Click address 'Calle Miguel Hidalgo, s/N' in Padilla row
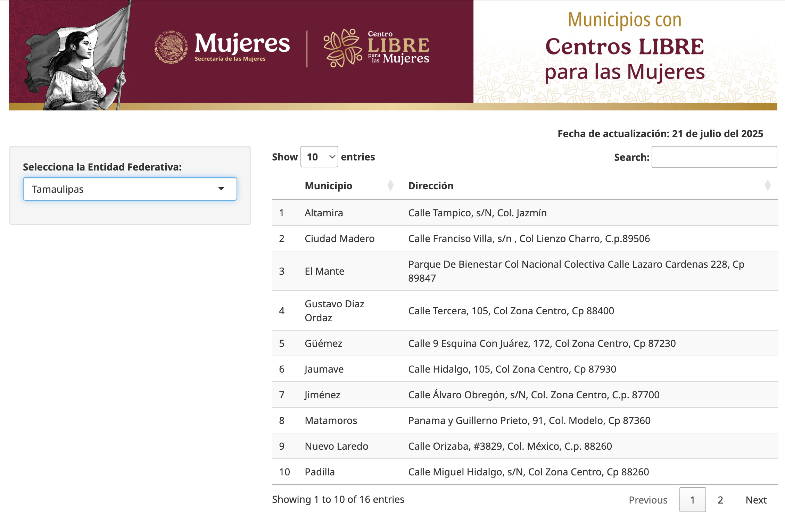 pos(466,472)
